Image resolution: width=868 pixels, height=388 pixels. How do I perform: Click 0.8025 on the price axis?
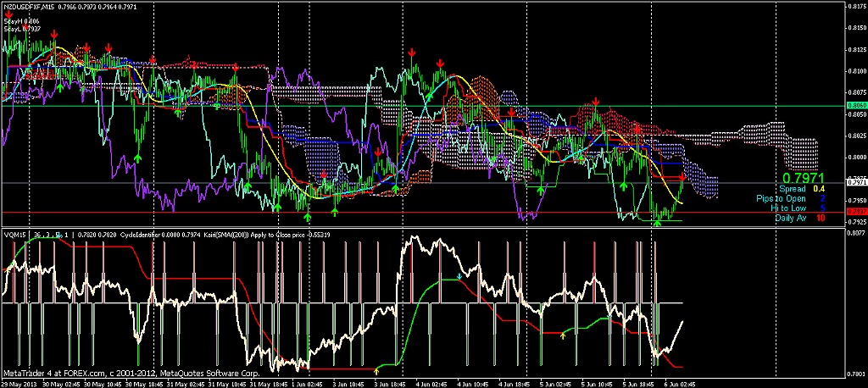(x=856, y=136)
